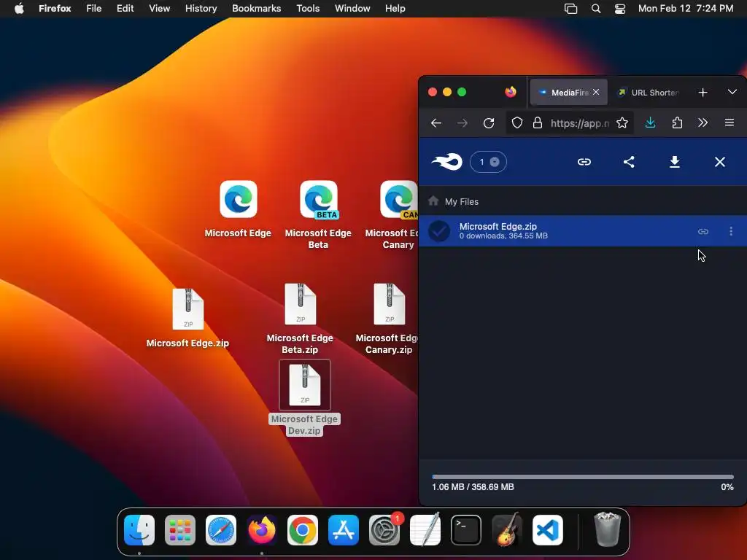Screen dimensions: 747x560
Task: Open the Edit menu
Action: pyautogui.click(x=125, y=8)
